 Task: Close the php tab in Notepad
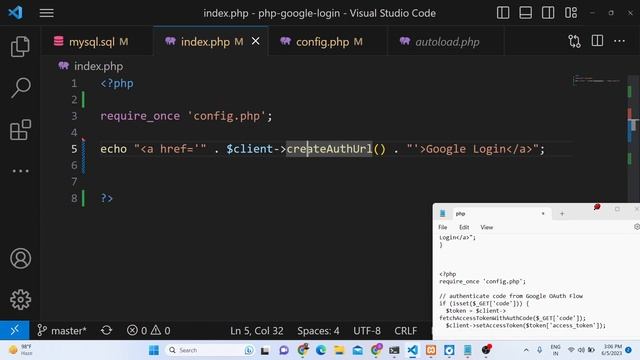point(543,213)
